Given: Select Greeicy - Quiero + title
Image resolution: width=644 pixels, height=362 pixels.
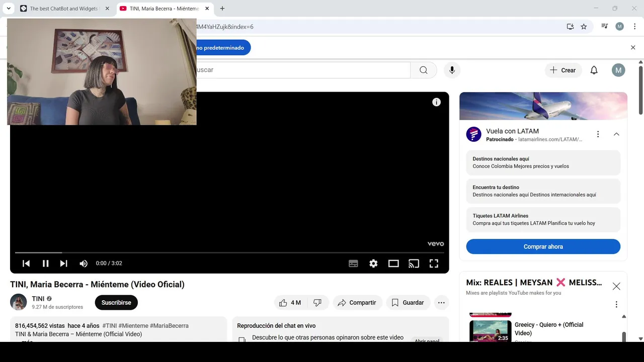Looking at the screenshot, I should click(x=549, y=329).
